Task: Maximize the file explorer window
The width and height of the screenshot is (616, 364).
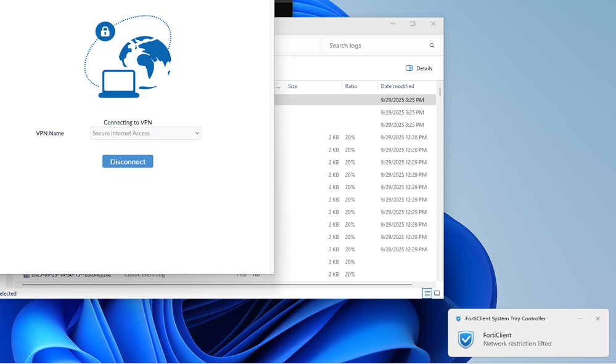Action: pyautogui.click(x=413, y=24)
